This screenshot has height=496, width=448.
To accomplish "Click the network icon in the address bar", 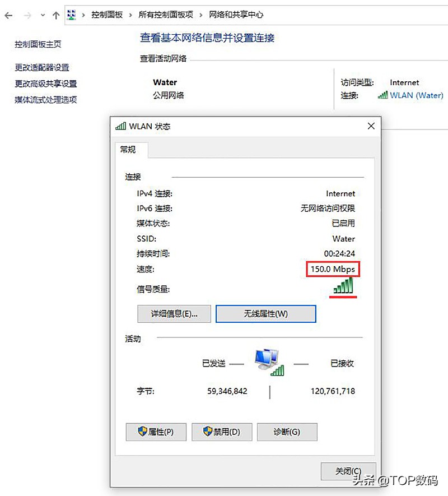I will pos(71,15).
